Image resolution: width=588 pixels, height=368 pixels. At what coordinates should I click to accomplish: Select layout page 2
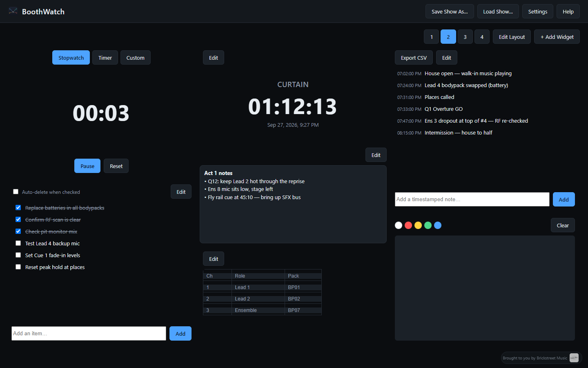click(448, 37)
